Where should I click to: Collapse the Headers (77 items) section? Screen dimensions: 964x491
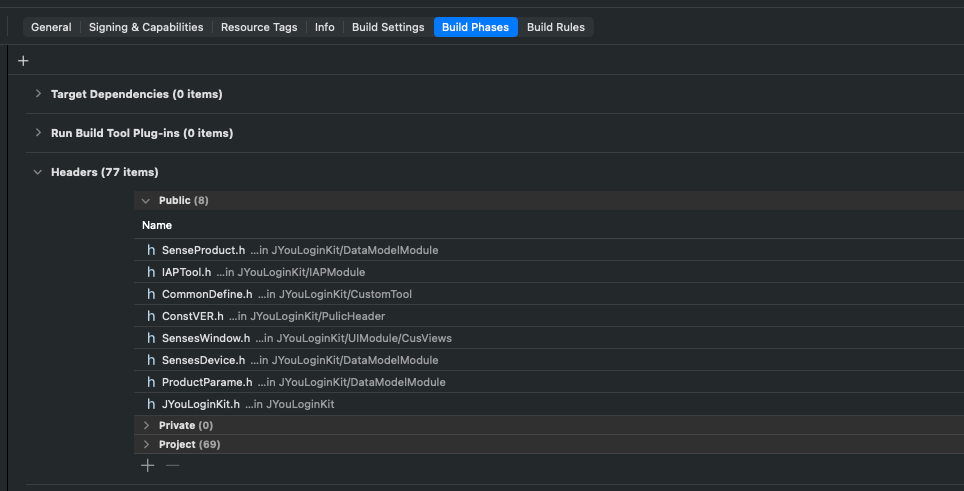[38, 172]
